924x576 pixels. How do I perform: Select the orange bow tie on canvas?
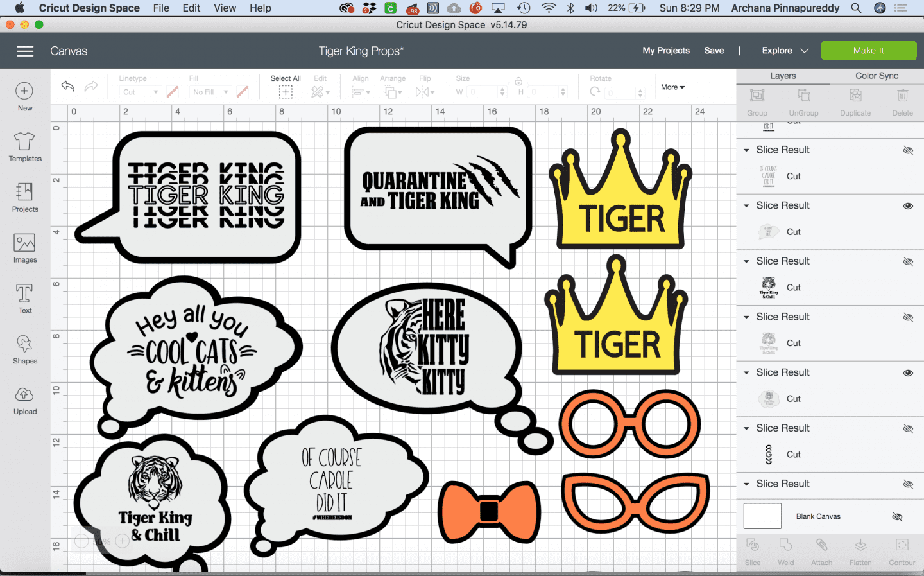(x=489, y=512)
